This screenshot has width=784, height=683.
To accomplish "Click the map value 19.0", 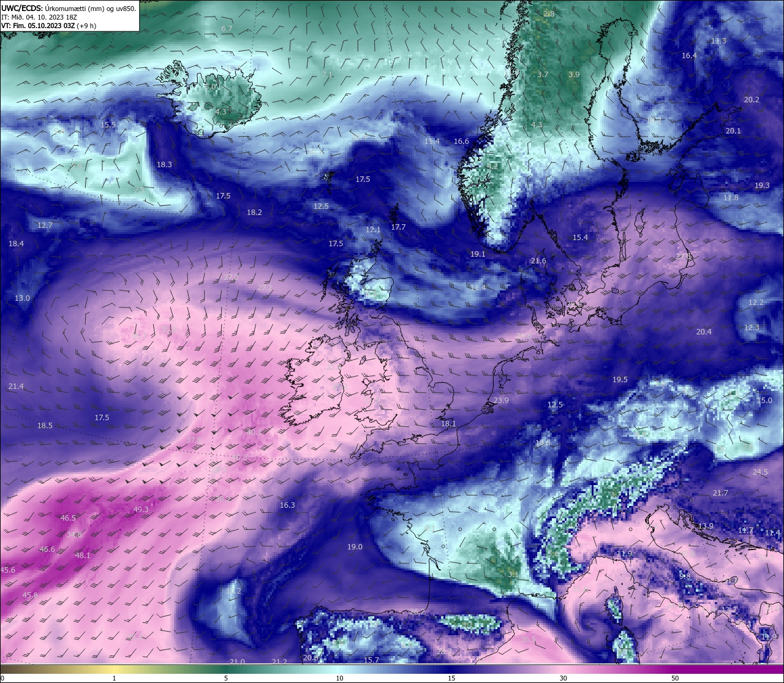I will pyautogui.click(x=355, y=547).
